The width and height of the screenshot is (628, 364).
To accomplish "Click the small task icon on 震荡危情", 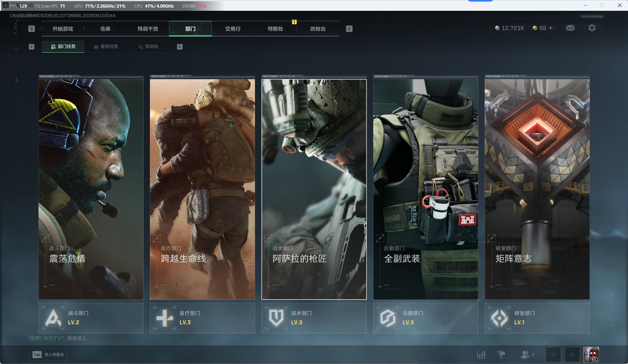I will tap(45, 238).
